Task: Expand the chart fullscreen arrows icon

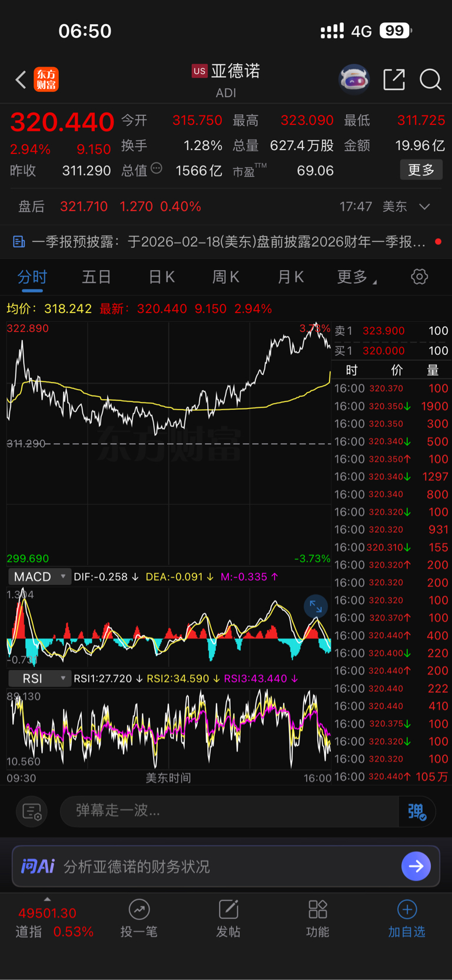Action: click(315, 606)
